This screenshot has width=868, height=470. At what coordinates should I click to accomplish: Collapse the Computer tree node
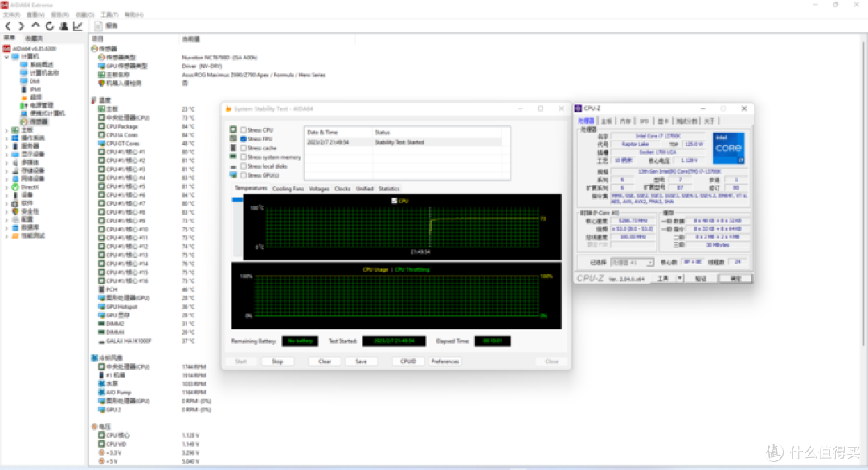pyautogui.click(x=6, y=56)
